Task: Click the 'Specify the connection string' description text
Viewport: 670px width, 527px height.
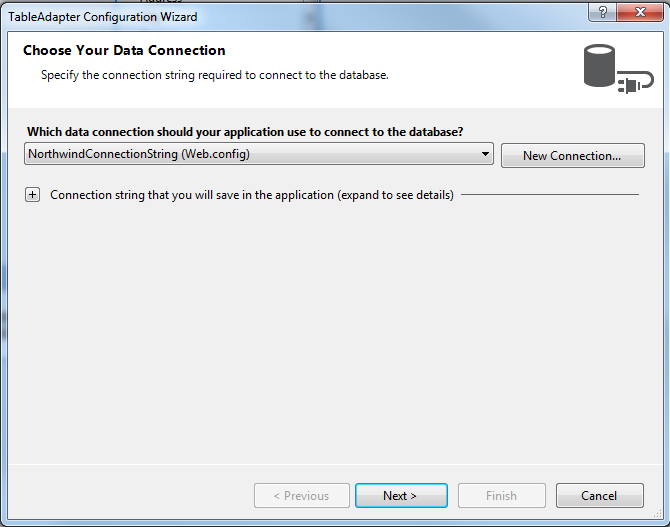Action: pyautogui.click(x=215, y=75)
